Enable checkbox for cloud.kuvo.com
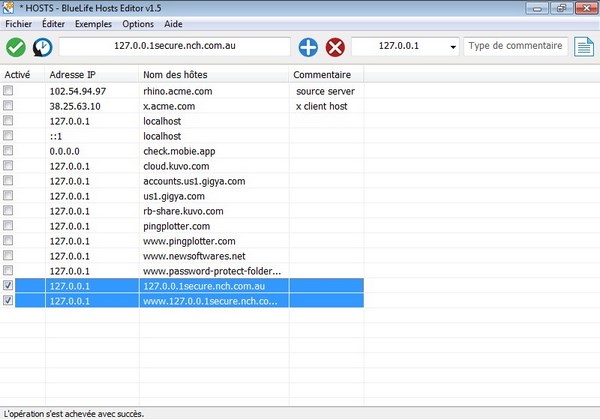This screenshot has height=420, width=600. [8, 166]
